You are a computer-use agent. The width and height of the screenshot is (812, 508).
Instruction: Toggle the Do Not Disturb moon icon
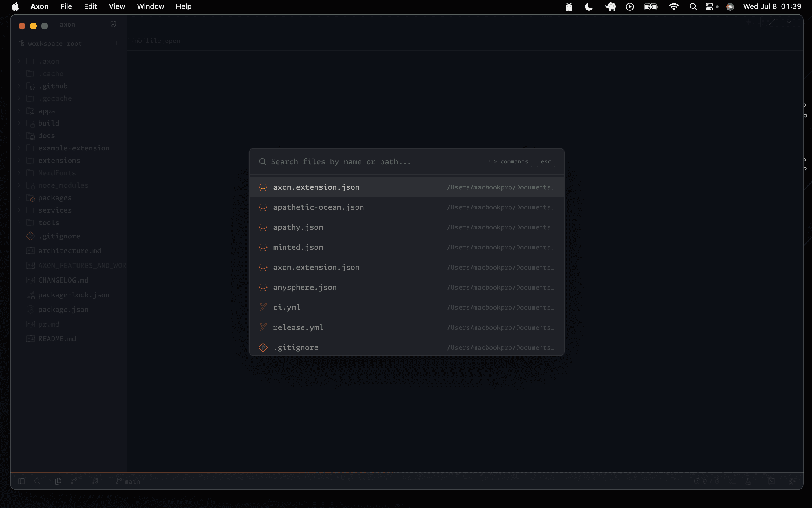click(589, 6)
